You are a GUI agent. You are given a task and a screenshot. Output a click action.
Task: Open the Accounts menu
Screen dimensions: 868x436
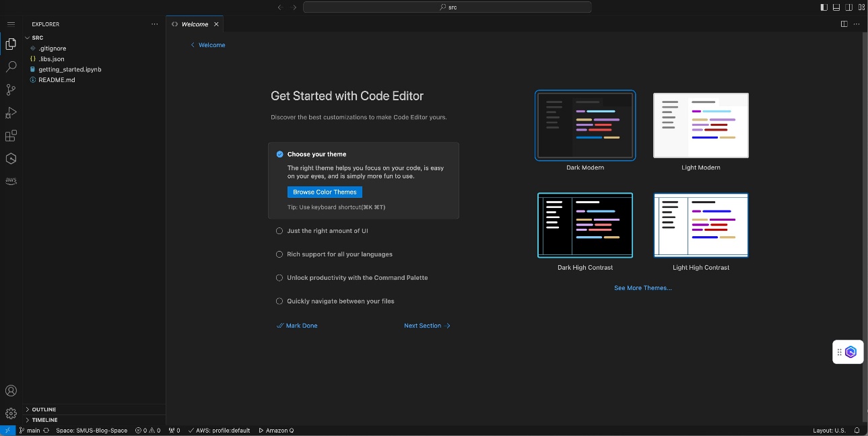pyautogui.click(x=11, y=391)
